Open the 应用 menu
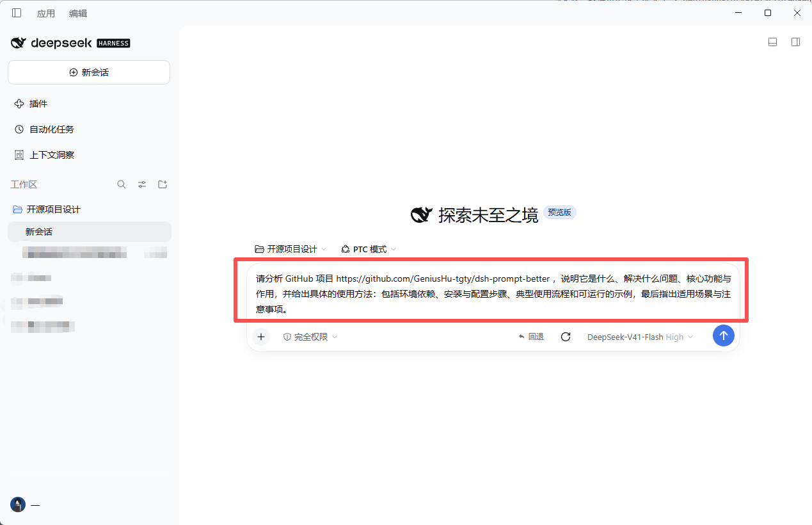Screen dimensions: 812x525 coord(46,13)
